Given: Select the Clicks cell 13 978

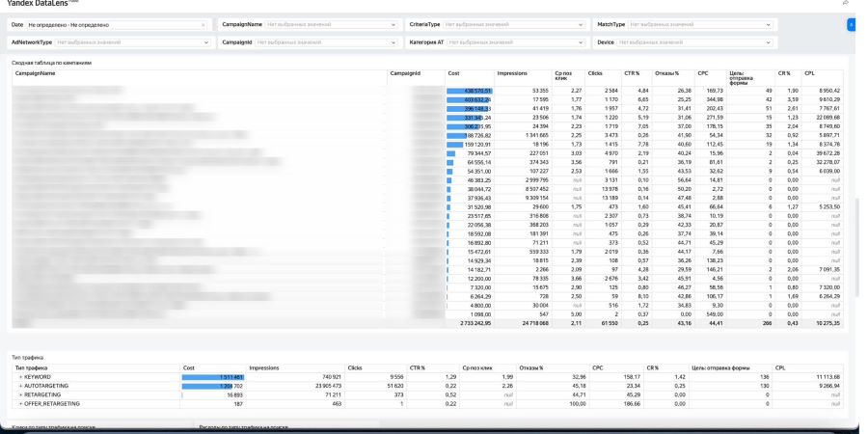Looking at the screenshot, I should pos(604,189).
